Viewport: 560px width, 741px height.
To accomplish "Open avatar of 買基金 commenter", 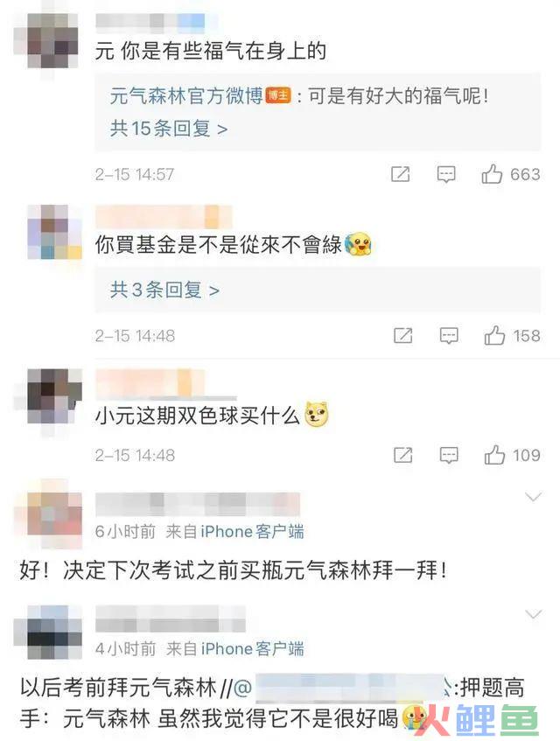I will (54, 232).
